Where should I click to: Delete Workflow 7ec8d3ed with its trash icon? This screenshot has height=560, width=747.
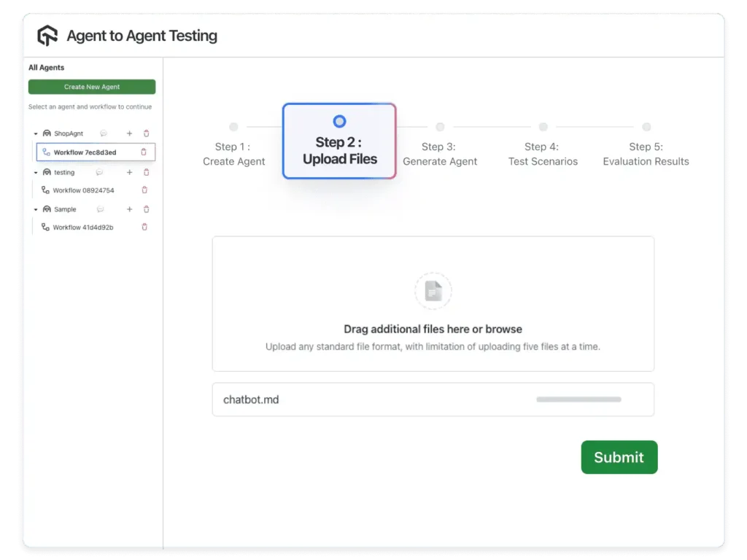point(144,152)
